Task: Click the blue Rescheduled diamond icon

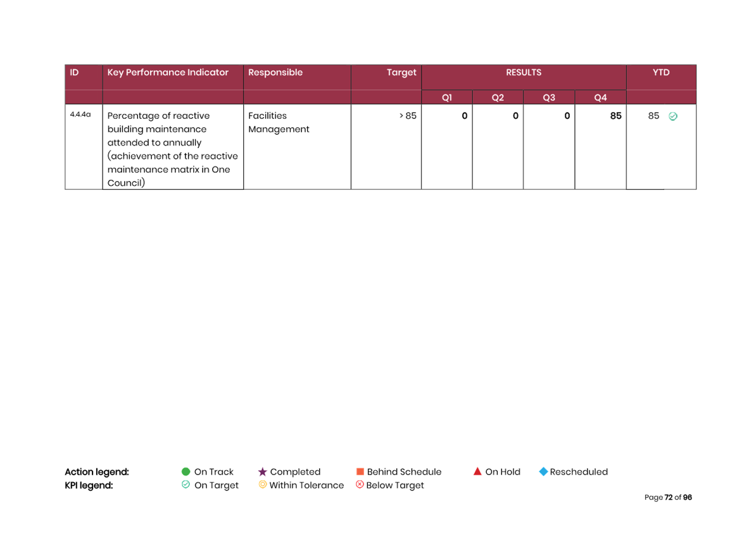Action: coord(543,472)
